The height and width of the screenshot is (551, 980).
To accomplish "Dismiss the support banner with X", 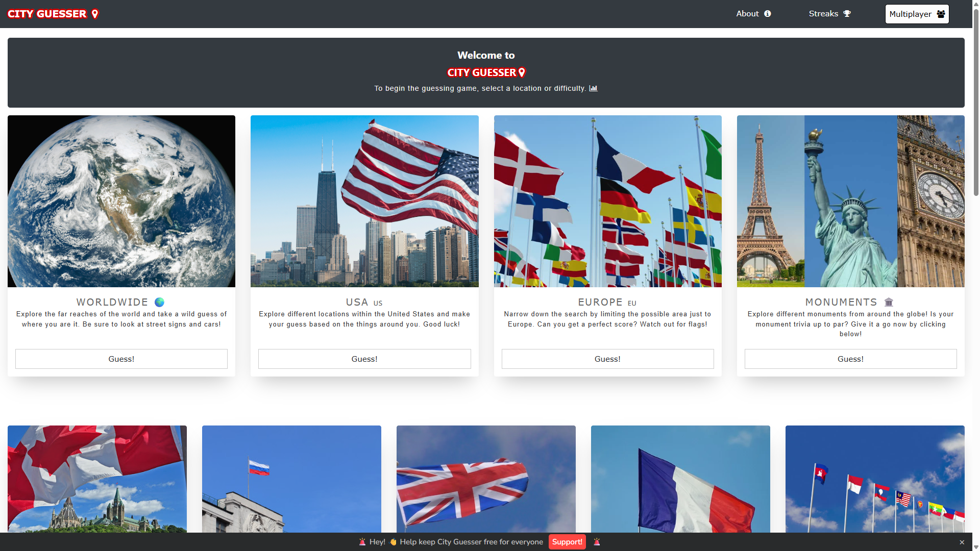I will (962, 542).
